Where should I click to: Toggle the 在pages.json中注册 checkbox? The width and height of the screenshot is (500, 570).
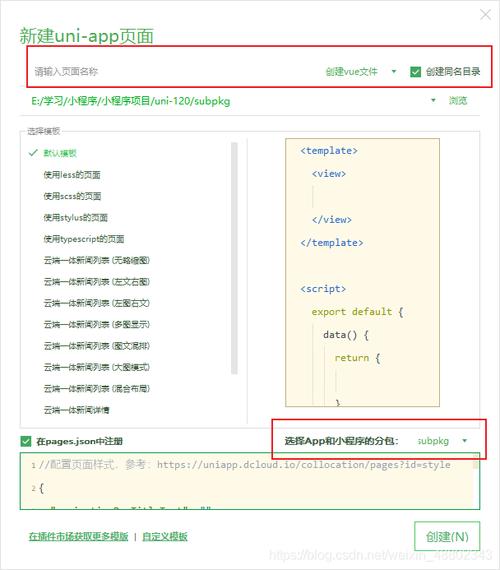coord(26,442)
